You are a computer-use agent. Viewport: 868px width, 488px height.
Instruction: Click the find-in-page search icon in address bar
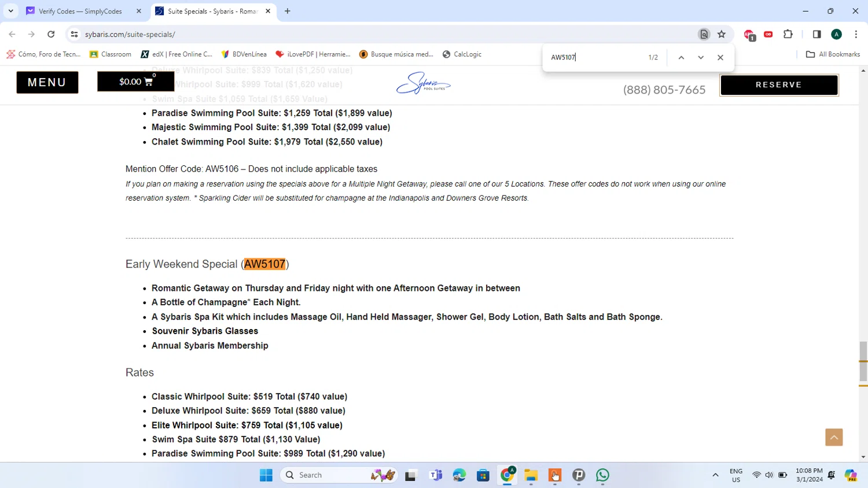point(704,34)
